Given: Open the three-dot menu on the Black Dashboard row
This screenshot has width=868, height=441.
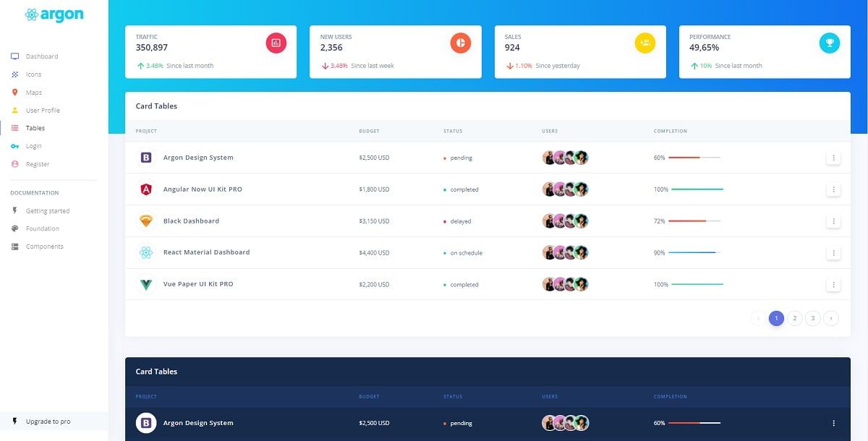Looking at the screenshot, I should (x=833, y=220).
